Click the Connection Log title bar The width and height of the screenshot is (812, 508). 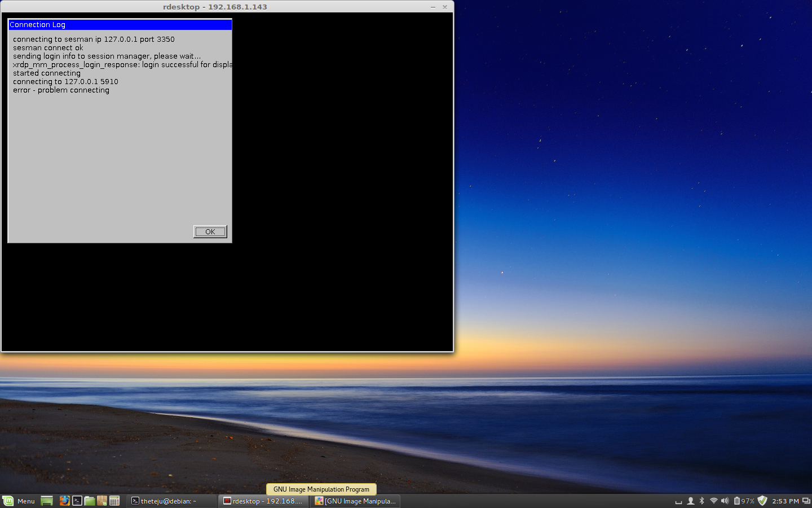pyautogui.click(x=120, y=25)
